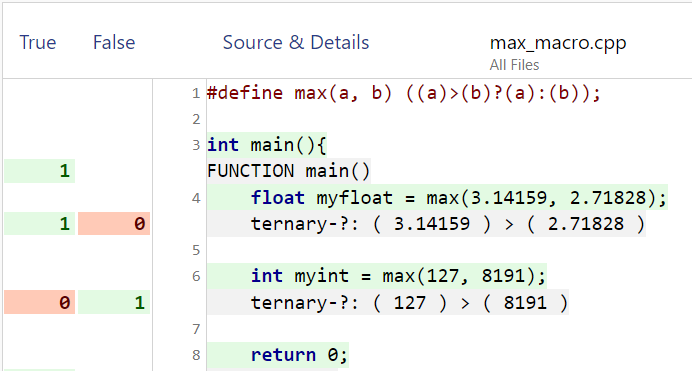Click True count 1 for float ternary
This screenshot has width=692, height=371.
[40, 224]
